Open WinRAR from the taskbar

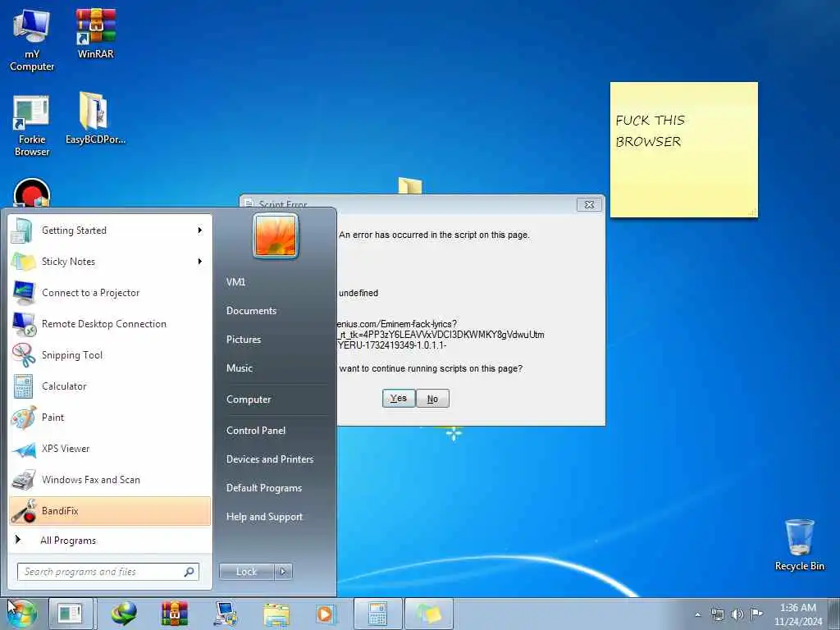175,614
